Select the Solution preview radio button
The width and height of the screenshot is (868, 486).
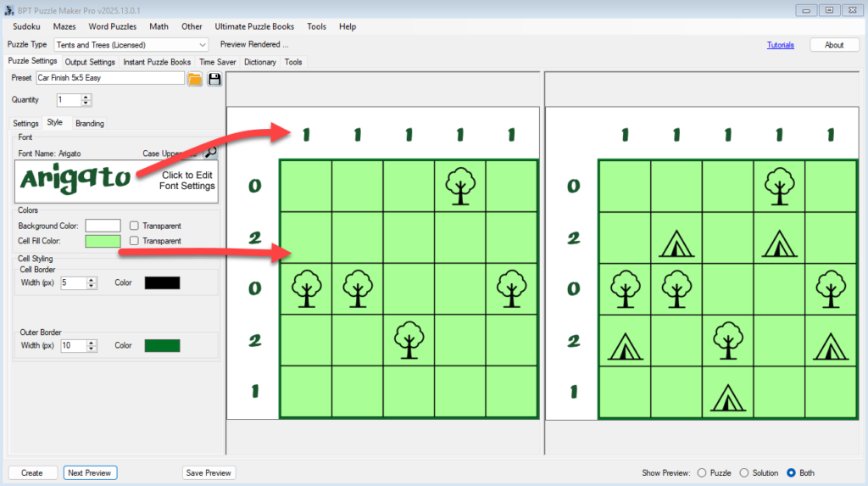[x=745, y=472]
